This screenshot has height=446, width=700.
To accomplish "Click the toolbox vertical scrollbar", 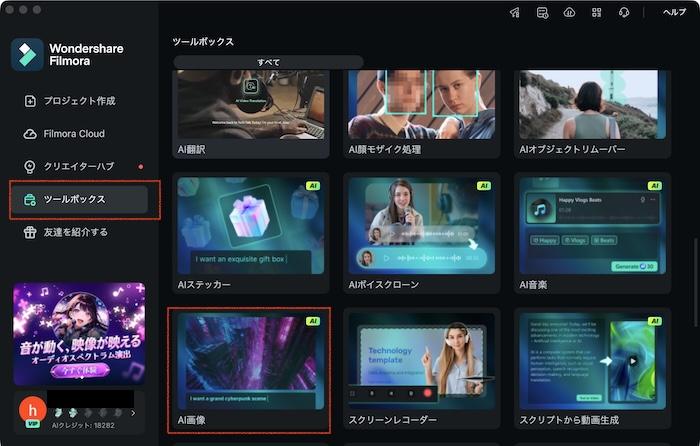I will 695,283.
